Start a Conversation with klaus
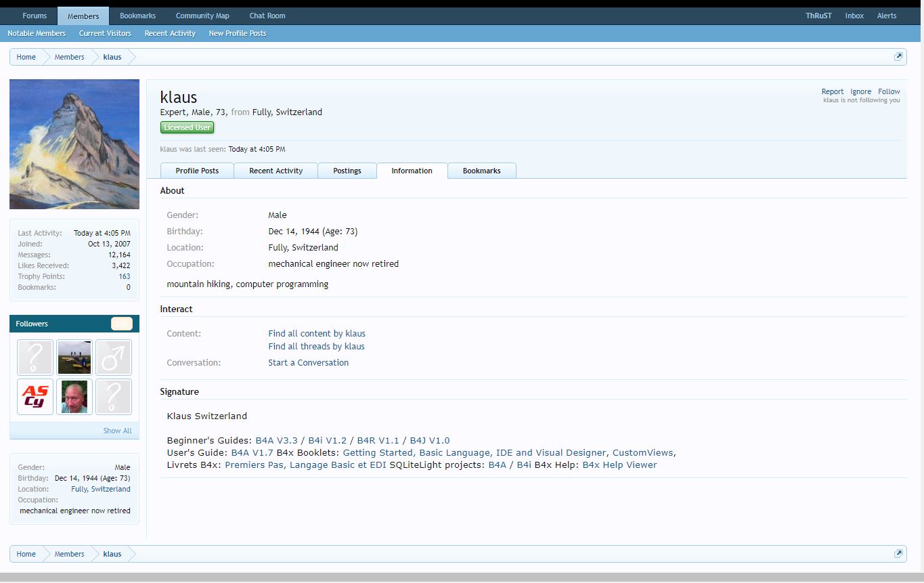The height and width of the screenshot is (583, 924). click(x=308, y=362)
